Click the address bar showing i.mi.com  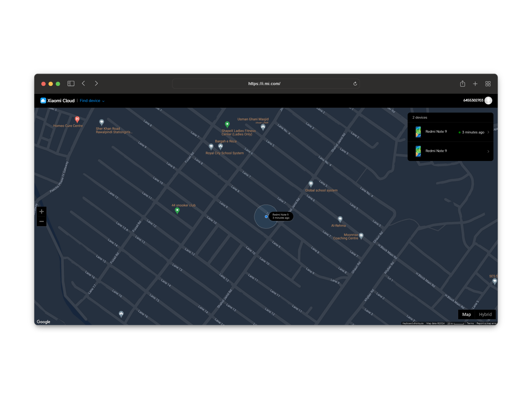pos(264,84)
